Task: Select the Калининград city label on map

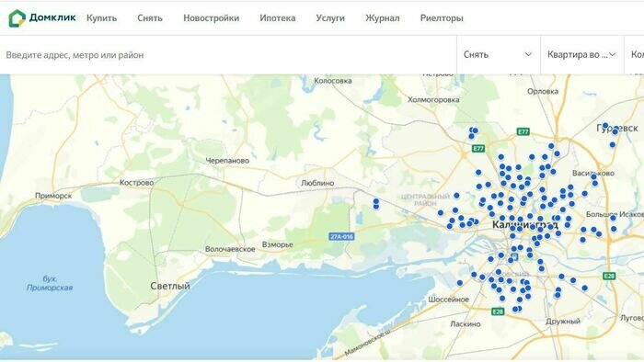Action: pyautogui.click(x=525, y=225)
